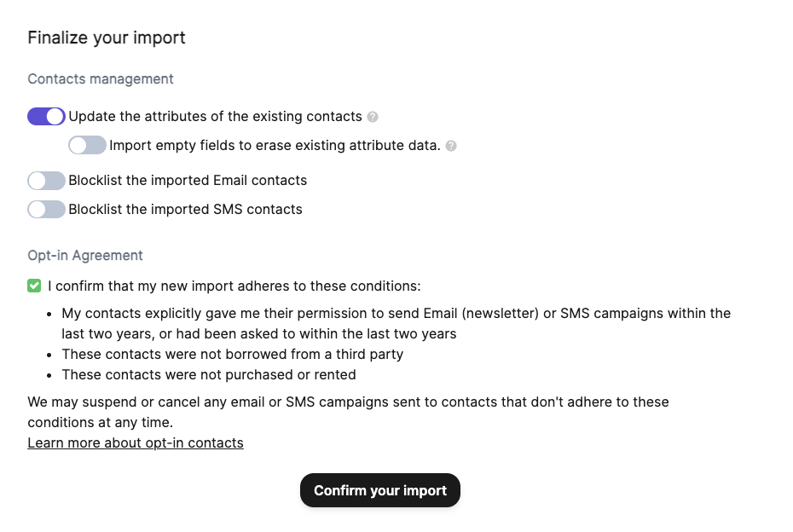The height and width of the screenshot is (532, 793).
Task: Click help icon beside Import empty fields
Action: click(451, 146)
